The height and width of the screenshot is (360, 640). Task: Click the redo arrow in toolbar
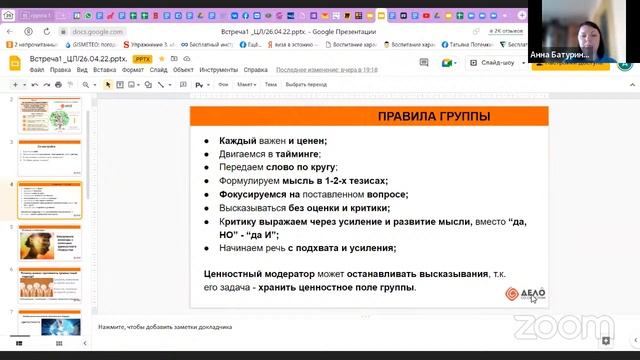[x=47, y=85]
